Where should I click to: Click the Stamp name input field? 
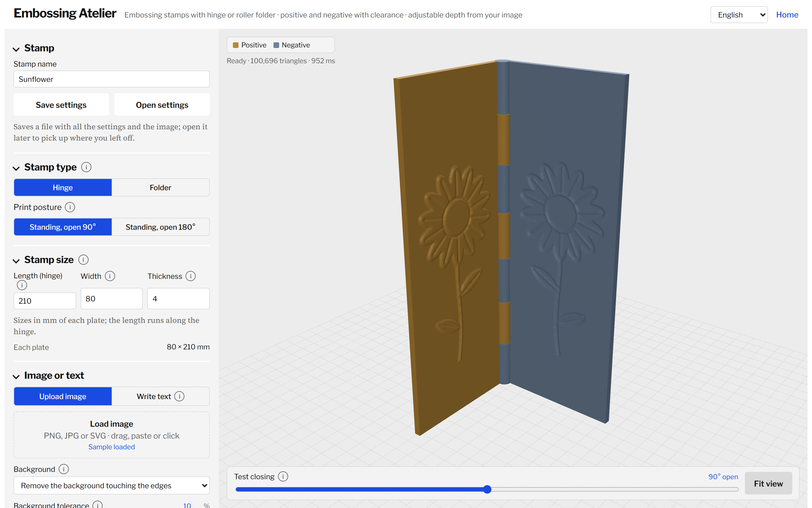tap(111, 79)
